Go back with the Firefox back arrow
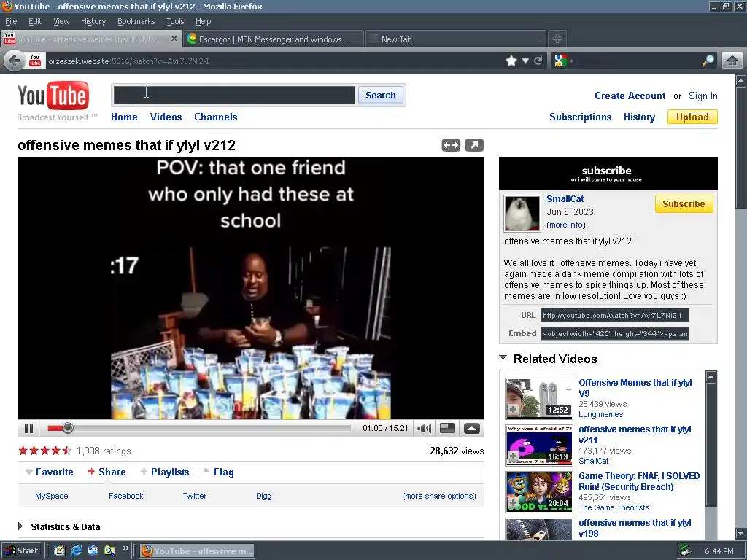The image size is (747, 560). click(15, 61)
